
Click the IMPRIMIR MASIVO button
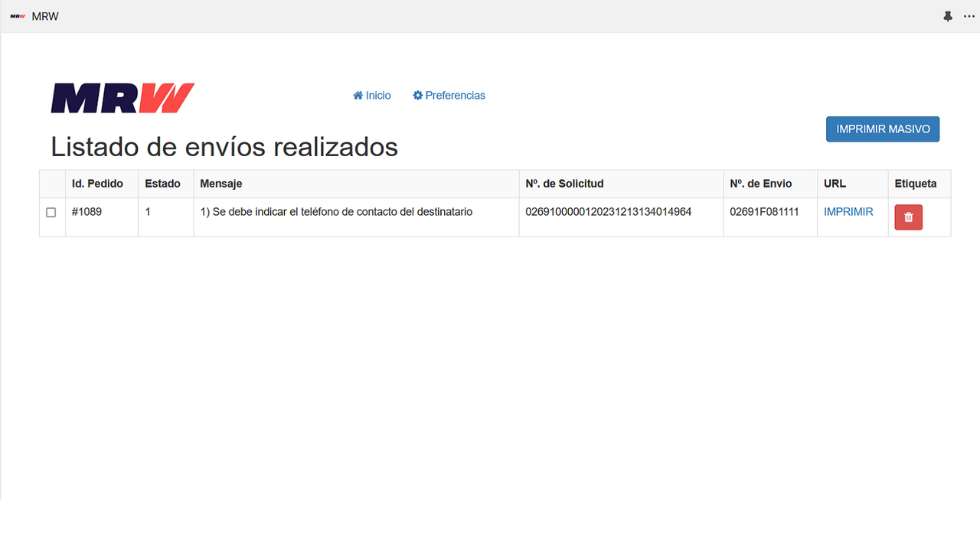[883, 129]
